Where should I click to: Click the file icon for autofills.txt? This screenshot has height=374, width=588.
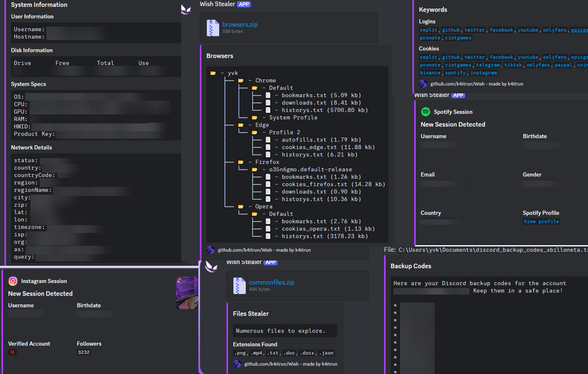[x=268, y=139]
